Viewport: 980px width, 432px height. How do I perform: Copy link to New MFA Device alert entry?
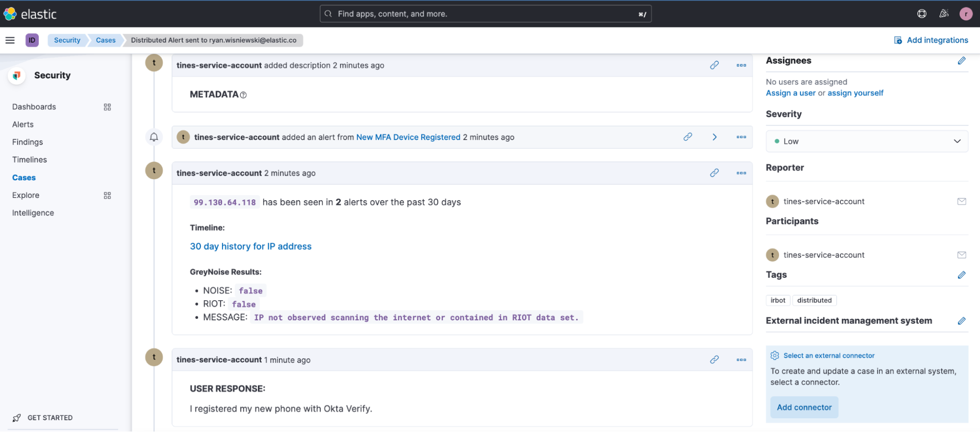click(688, 137)
